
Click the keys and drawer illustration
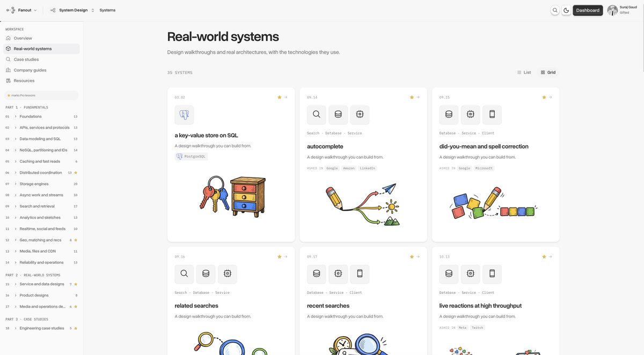coord(233,196)
